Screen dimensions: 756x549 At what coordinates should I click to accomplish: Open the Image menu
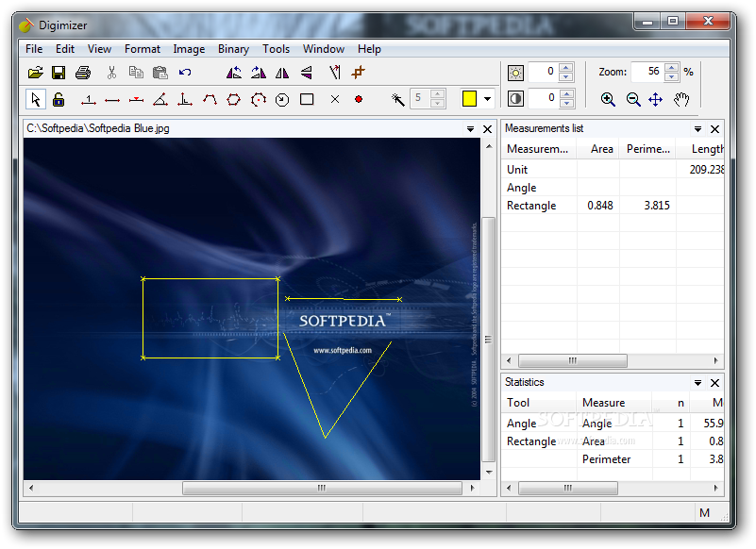[189, 49]
